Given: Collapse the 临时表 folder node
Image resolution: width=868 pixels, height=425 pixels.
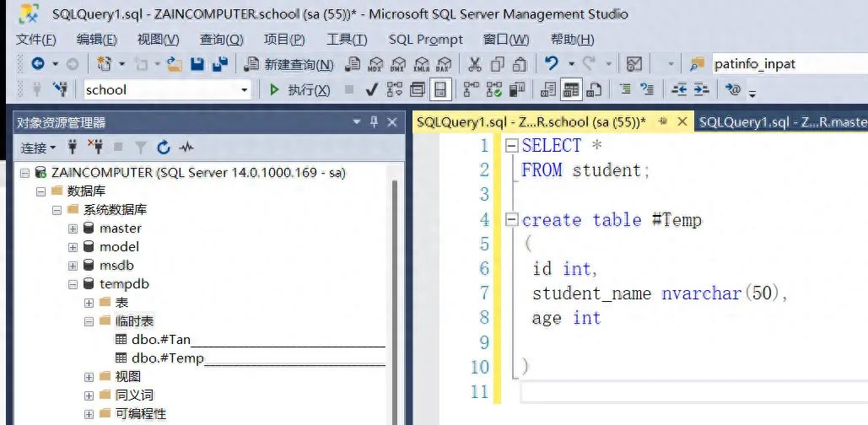Looking at the screenshot, I should [x=89, y=321].
